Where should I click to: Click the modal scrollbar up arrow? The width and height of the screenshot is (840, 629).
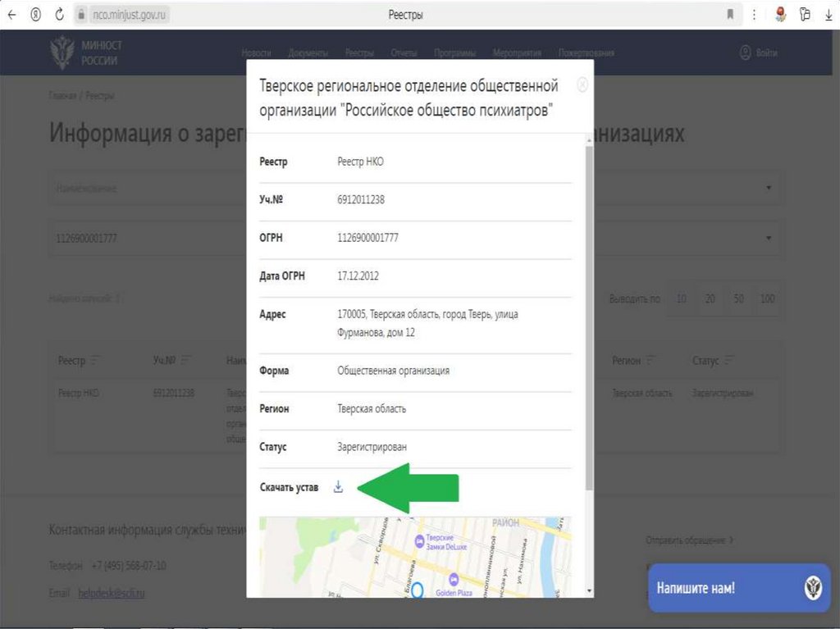click(589, 140)
